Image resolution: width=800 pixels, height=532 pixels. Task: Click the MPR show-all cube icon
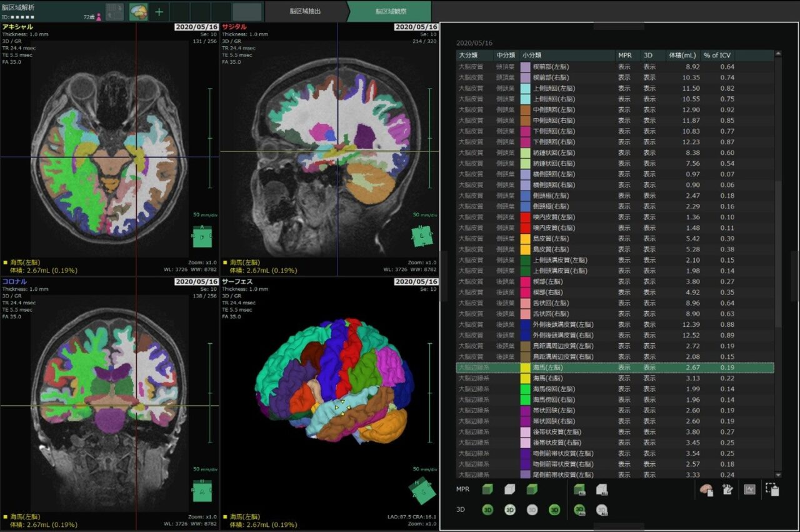579,489
